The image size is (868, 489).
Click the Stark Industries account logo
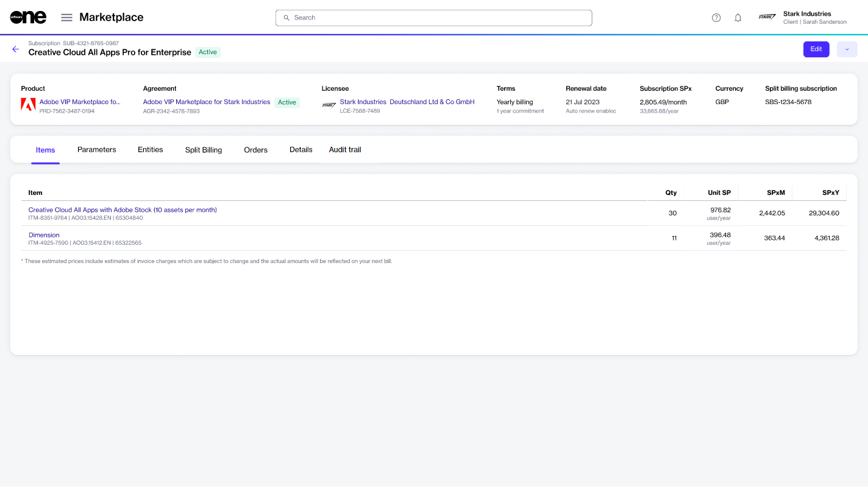coord(767,17)
